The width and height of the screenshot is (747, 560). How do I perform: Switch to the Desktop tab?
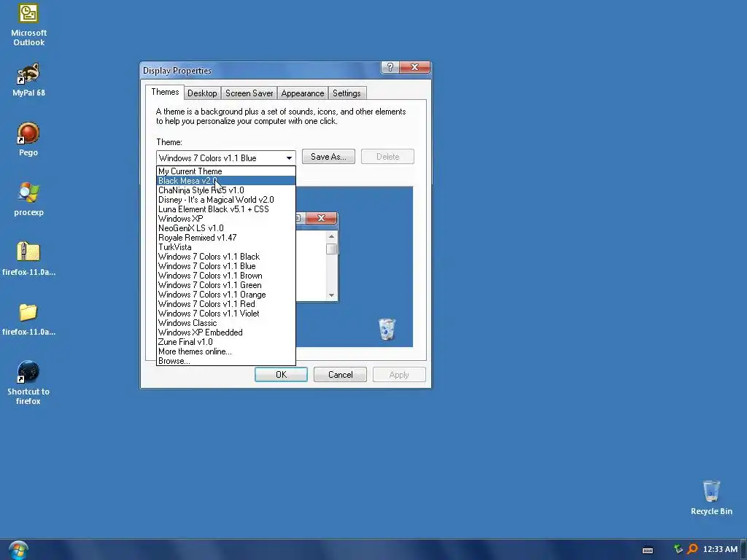[x=202, y=93]
